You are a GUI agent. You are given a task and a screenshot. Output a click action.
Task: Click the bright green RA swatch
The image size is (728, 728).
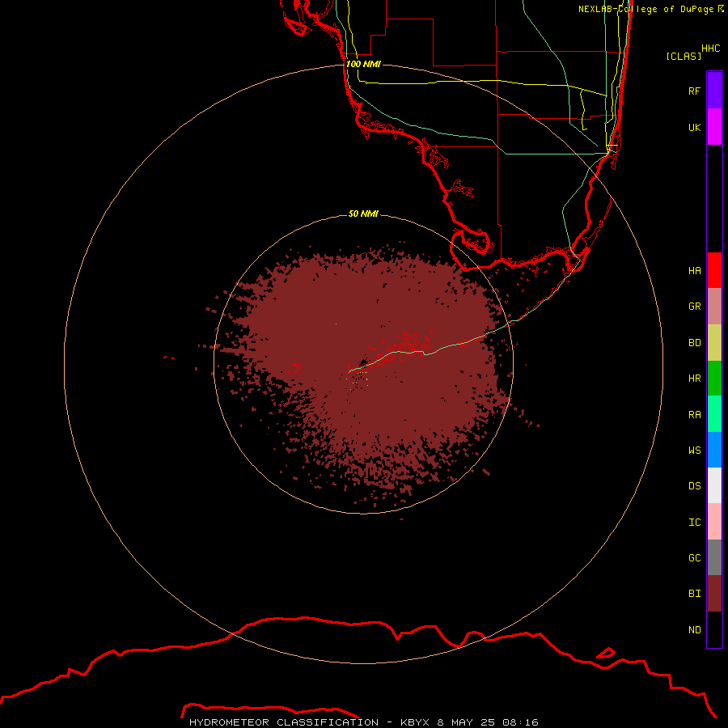(714, 414)
